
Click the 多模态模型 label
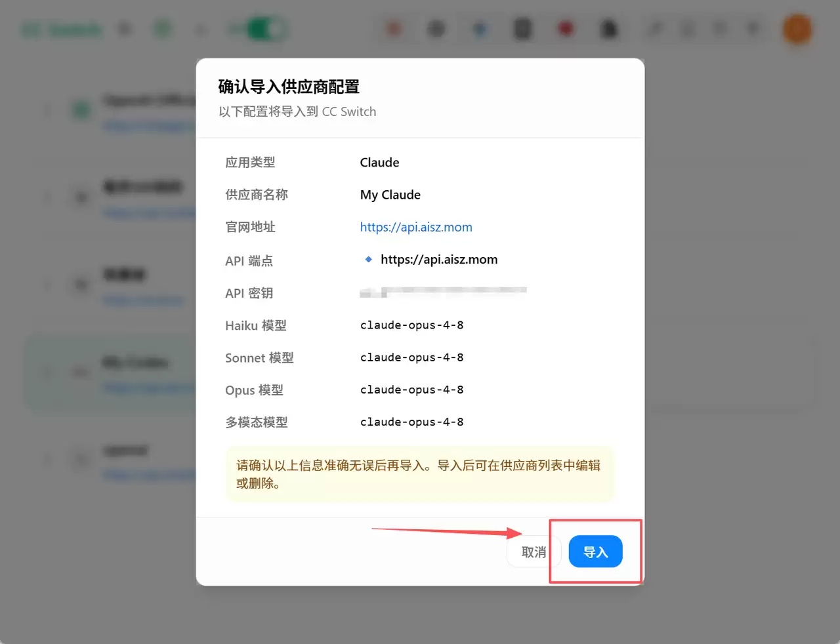click(x=257, y=422)
